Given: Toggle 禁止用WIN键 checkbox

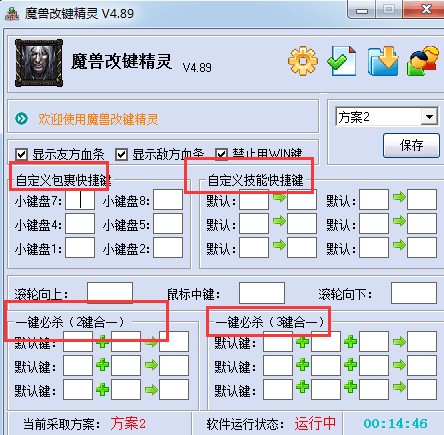Looking at the screenshot, I should [x=222, y=154].
